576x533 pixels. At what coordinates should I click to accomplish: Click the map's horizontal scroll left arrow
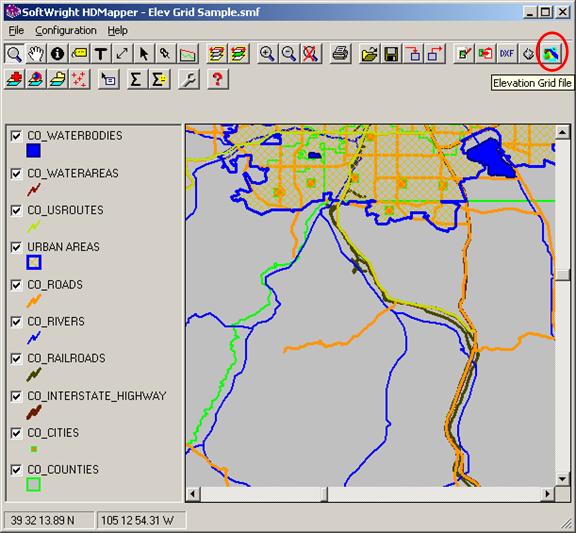(x=193, y=494)
